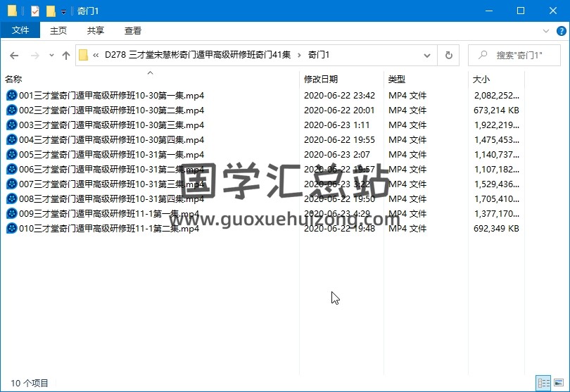
Task: Open the 文件 menu tab
Action: pos(20,30)
